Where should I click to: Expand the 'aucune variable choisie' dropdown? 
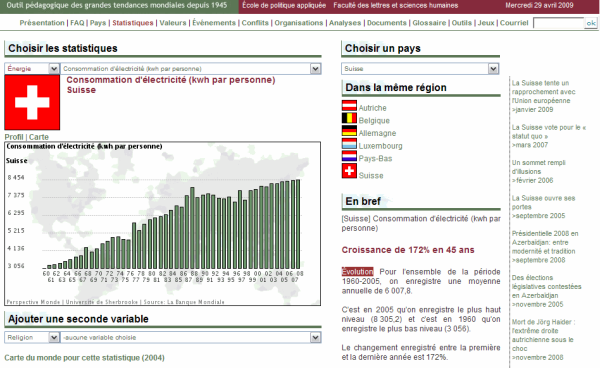click(x=191, y=337)
